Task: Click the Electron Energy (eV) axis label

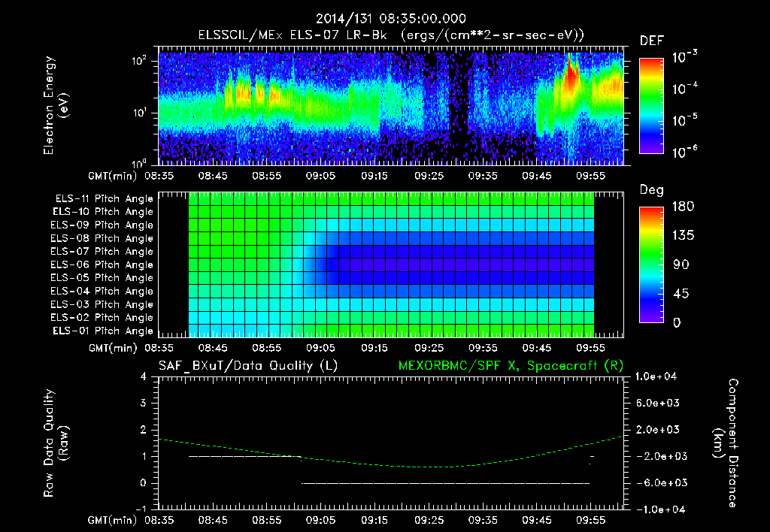Action: click(x=56, y=105)
